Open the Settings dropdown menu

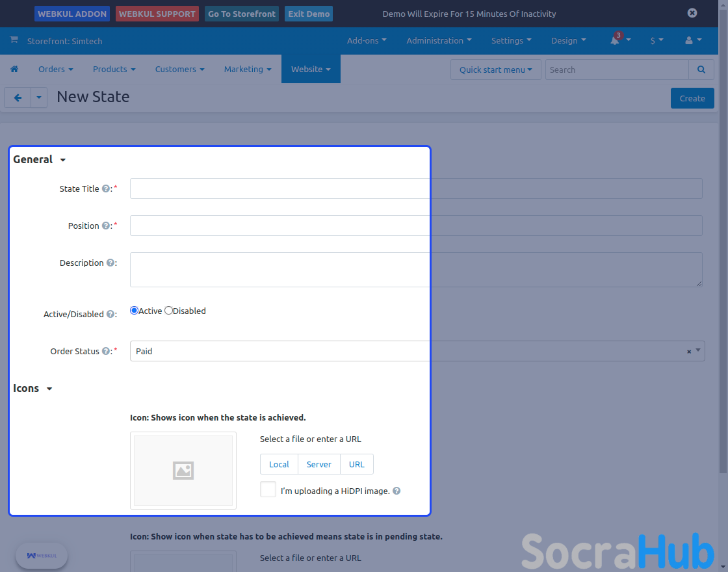(x=511, y=40)
